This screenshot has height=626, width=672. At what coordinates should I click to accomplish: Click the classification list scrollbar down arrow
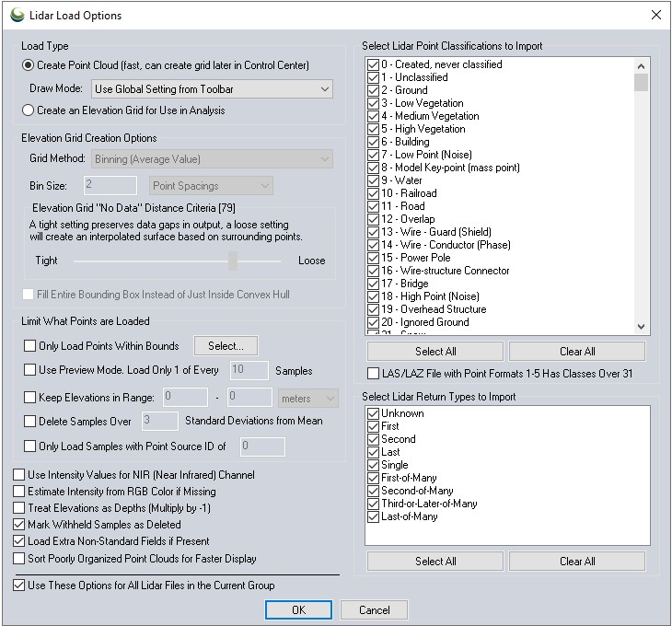(642, 325)
